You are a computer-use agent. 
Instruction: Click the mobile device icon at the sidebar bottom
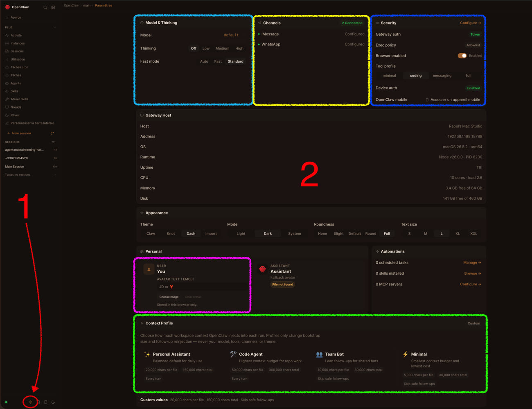pos(45,402)
